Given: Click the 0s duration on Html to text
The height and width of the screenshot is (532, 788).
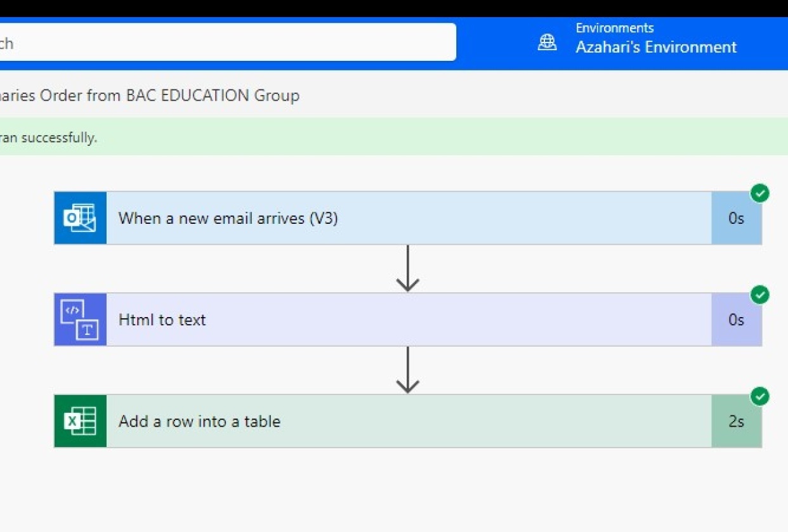Looking at the screenshot, I should click(x=736, y=320).
